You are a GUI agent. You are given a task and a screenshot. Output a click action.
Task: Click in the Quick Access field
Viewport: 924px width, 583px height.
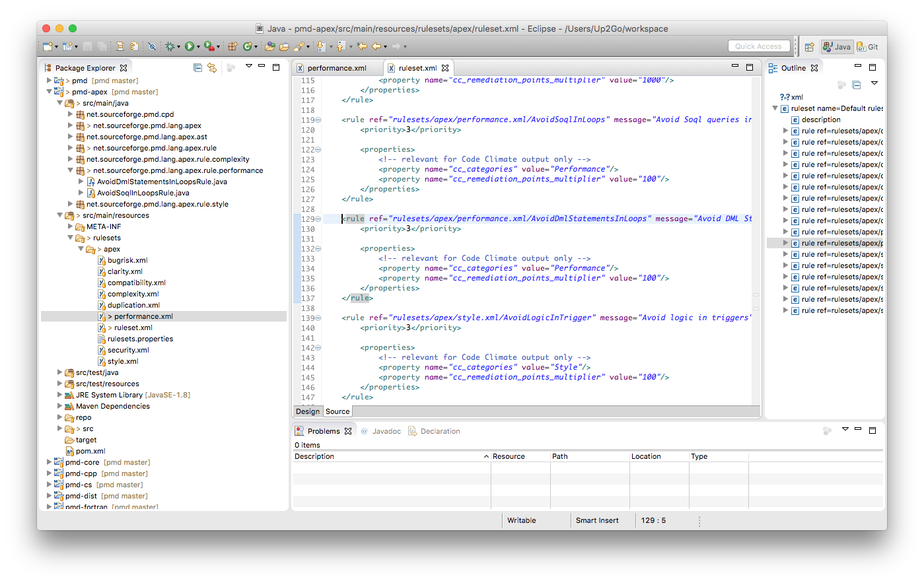(759, 46)
